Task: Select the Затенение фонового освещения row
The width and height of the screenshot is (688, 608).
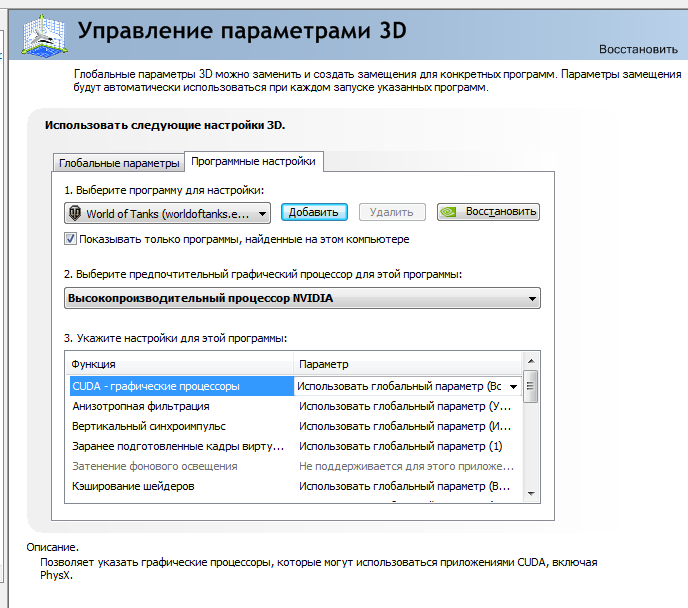Action: point(294,466)
